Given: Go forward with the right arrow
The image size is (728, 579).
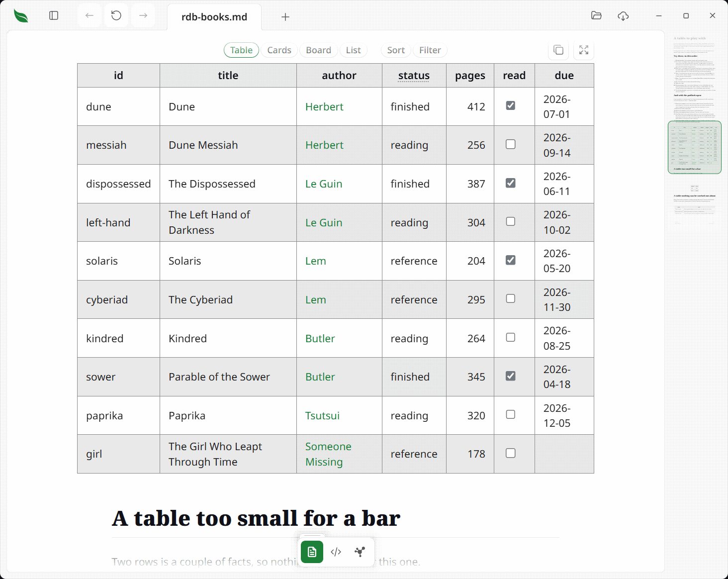Looking at the screenshot, I should coord(143,16).
